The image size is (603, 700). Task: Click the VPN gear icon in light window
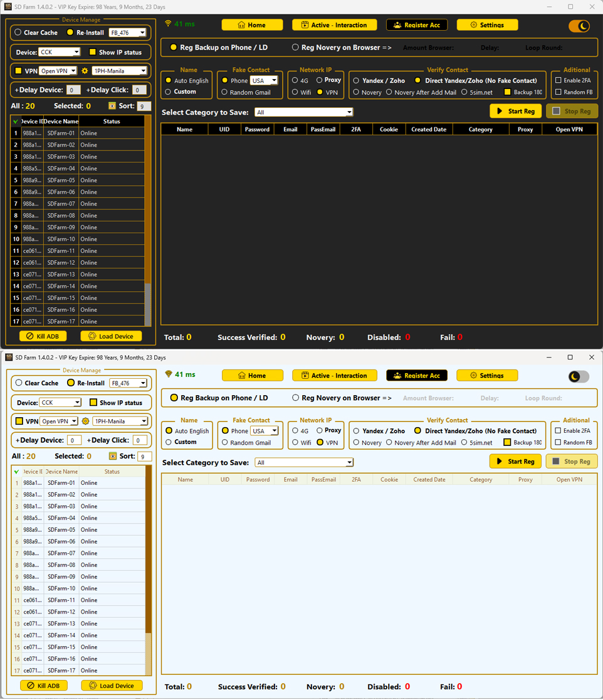(85, 421)
